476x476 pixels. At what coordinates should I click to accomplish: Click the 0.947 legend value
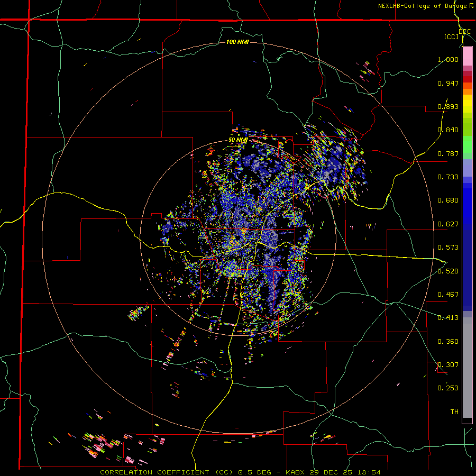coord(448,83)
